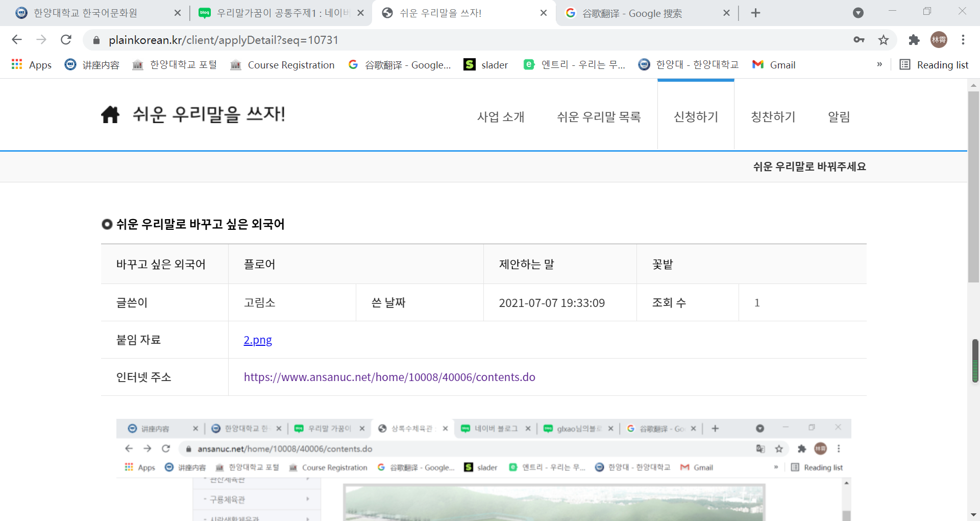Bookmark this page with the star icon
The image size is (980, 521).
click(884, 40)
